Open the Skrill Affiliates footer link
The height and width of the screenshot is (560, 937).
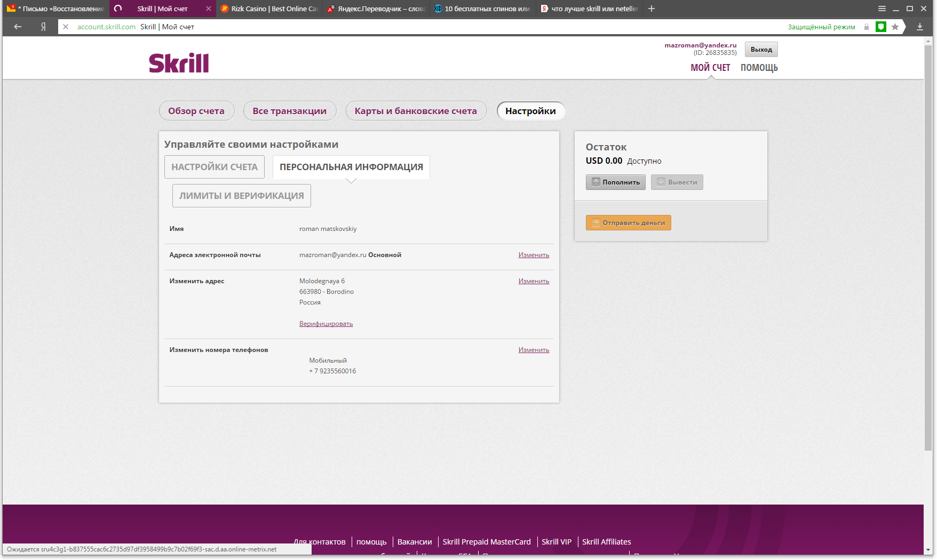click(x=606, y=542)
